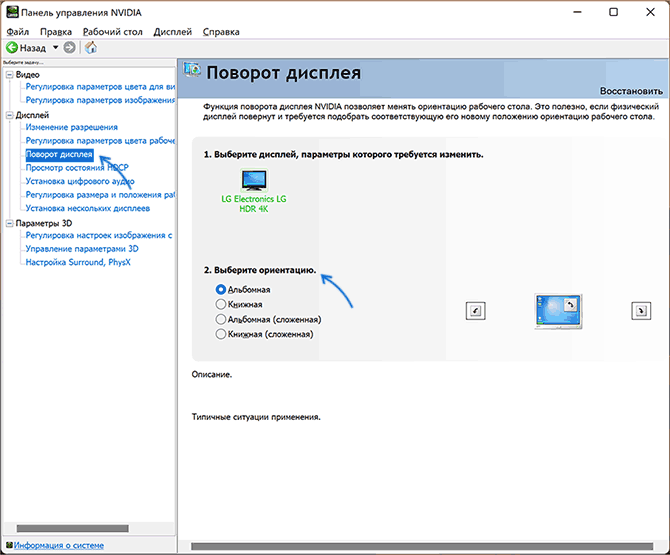Close the NVIDIA control panel window
The image size is (670, 555).
pyautogui.click(x=650, y=12)
